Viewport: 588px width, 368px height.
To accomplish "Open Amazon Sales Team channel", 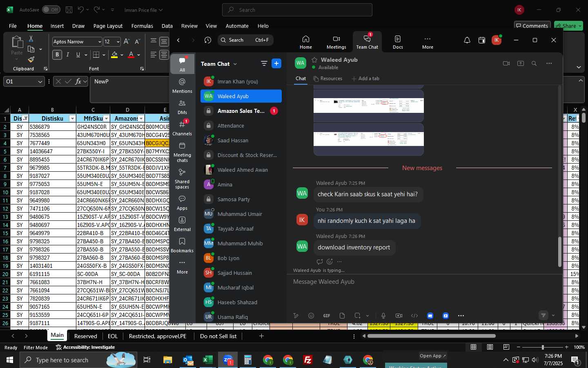I will [x=241, y=111].
